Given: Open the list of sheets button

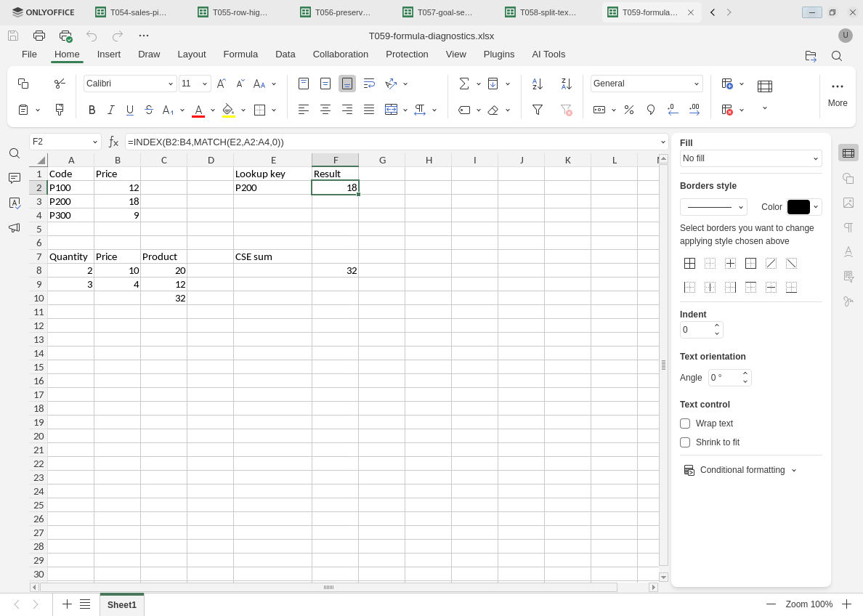Looking at the screenshot, I should click(85, 604).
